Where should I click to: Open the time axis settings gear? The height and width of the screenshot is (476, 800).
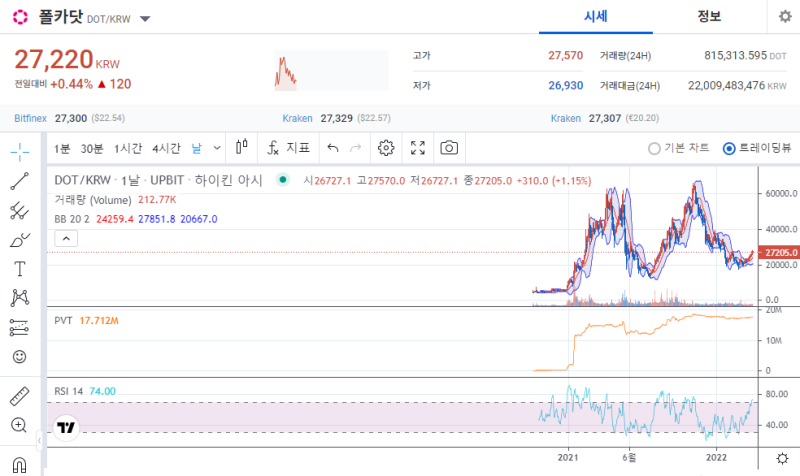[782, 458]
